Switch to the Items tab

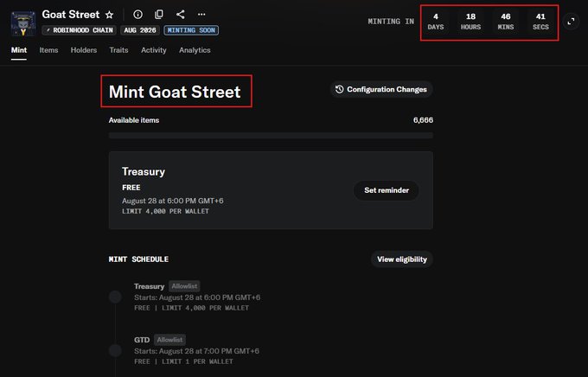click(x=48, y=50)
